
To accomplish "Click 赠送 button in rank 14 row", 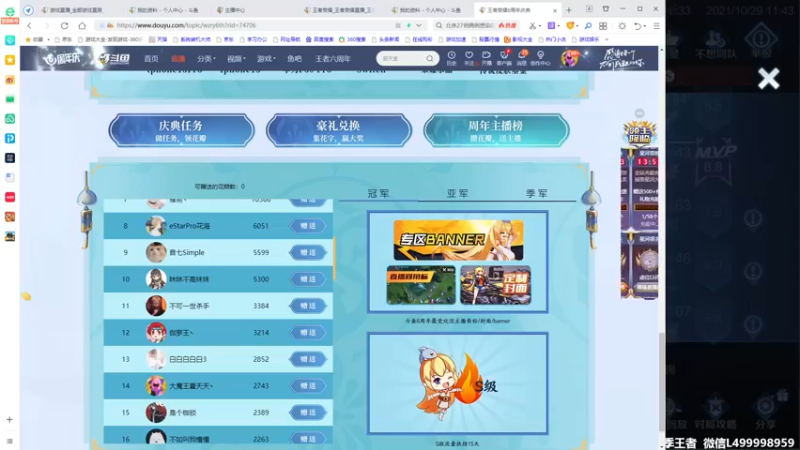I will click(x=308, y=386).
